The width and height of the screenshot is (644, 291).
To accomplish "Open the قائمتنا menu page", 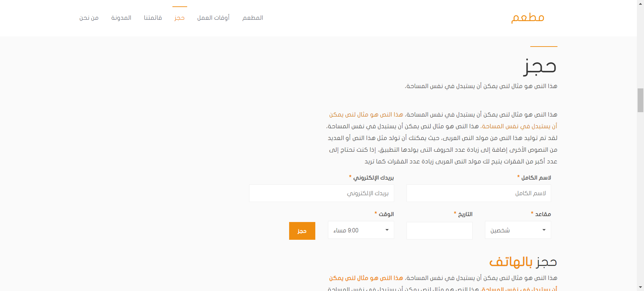I will (x=153, y=18).
